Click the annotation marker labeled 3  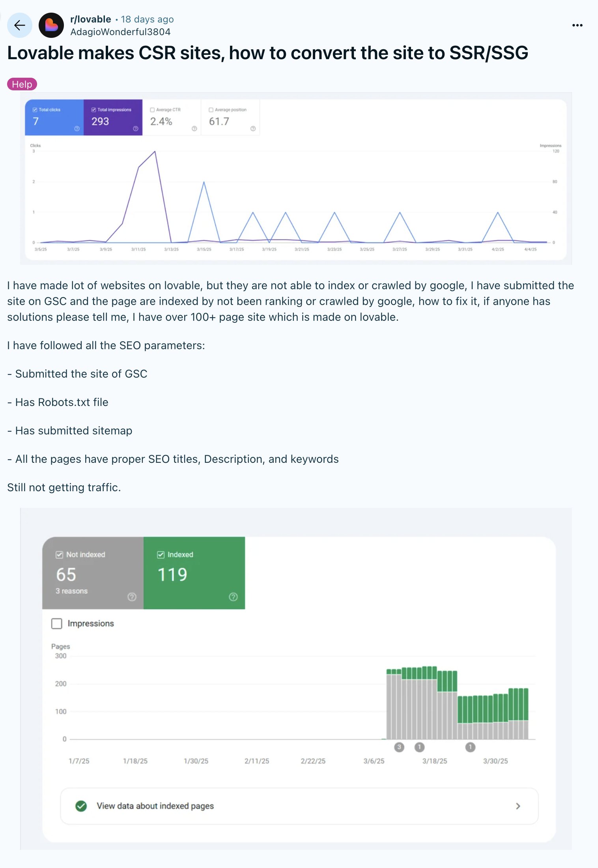click(x=399, y=747)
